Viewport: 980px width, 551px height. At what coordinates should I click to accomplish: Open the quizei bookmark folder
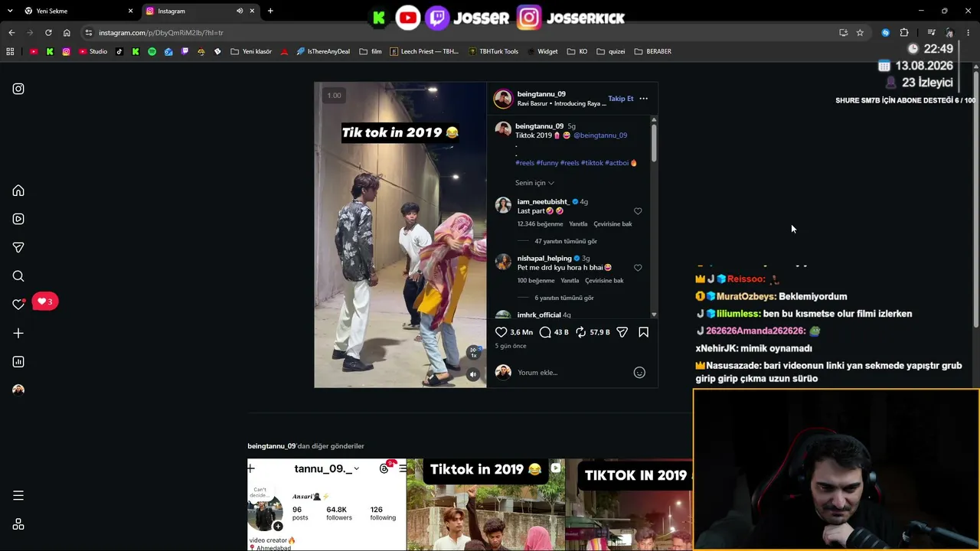tap(611, 51)
